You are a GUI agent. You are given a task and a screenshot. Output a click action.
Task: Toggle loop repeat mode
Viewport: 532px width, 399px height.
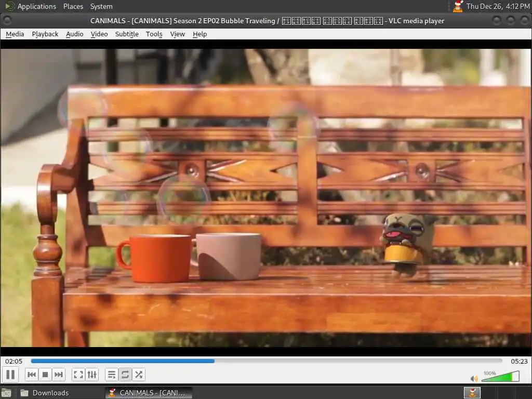pyautogui.click(x=125, y=375)
